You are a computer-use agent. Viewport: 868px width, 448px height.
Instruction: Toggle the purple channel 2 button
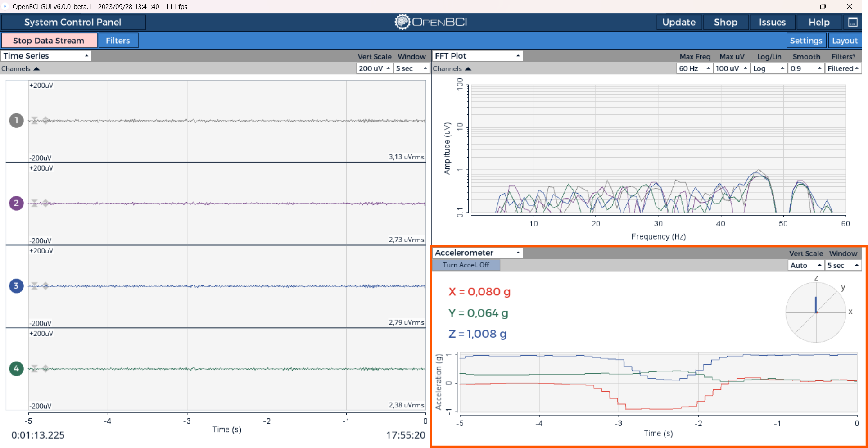point(17,203)
